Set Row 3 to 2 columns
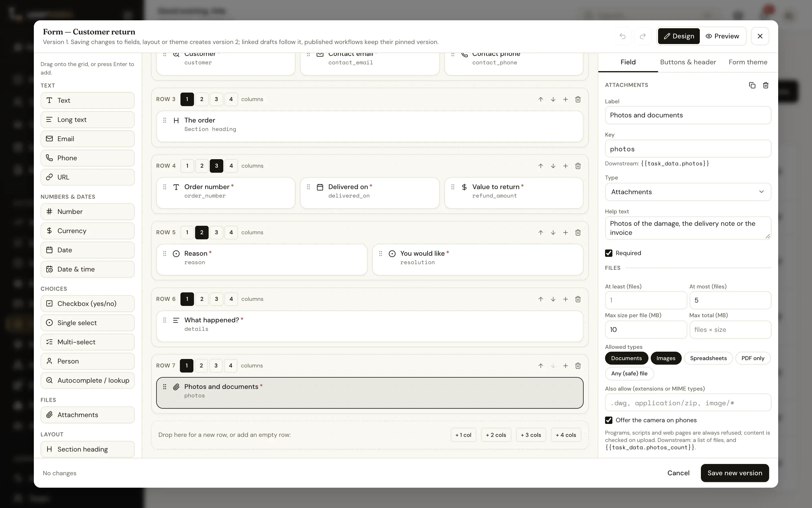The height and width of the screenshot is (508, 812). 202,99
